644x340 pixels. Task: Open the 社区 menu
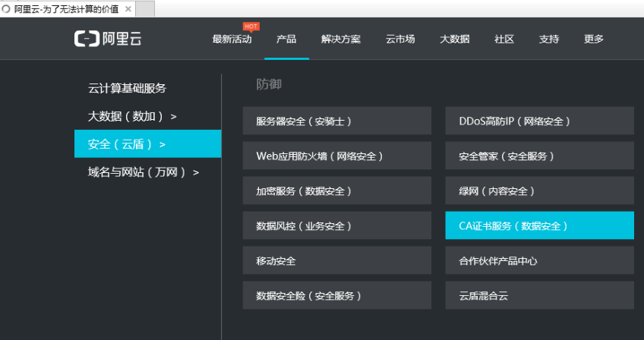[504, 39]
